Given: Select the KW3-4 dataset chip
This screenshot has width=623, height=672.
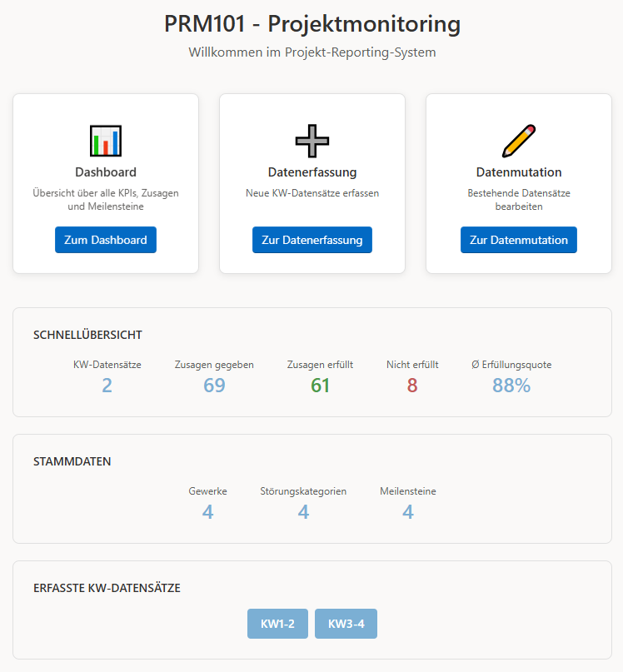Looking at the screenshot, I should tap(346, 624).
